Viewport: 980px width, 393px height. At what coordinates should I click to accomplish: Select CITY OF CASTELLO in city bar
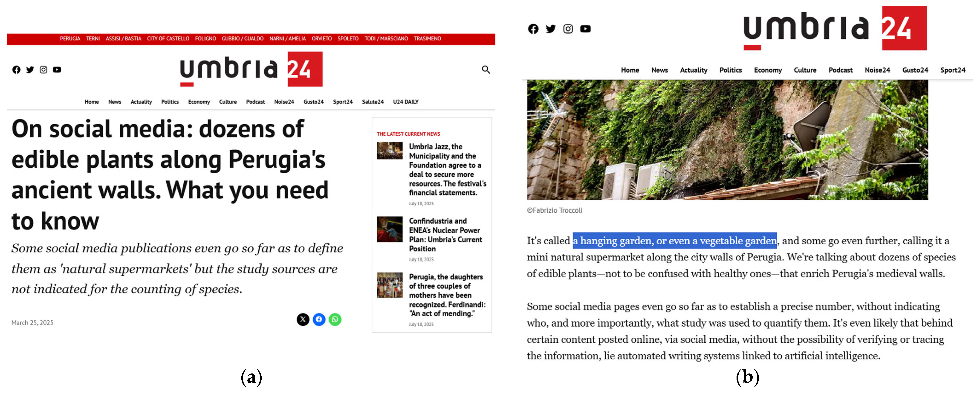(x=168, y=39)
